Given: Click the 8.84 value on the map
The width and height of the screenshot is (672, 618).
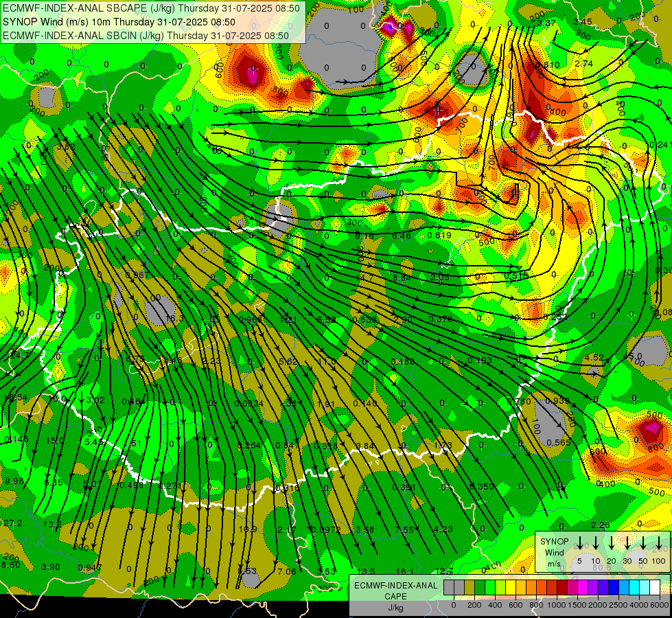Looking at the screenshot, I should pos(402,277).
